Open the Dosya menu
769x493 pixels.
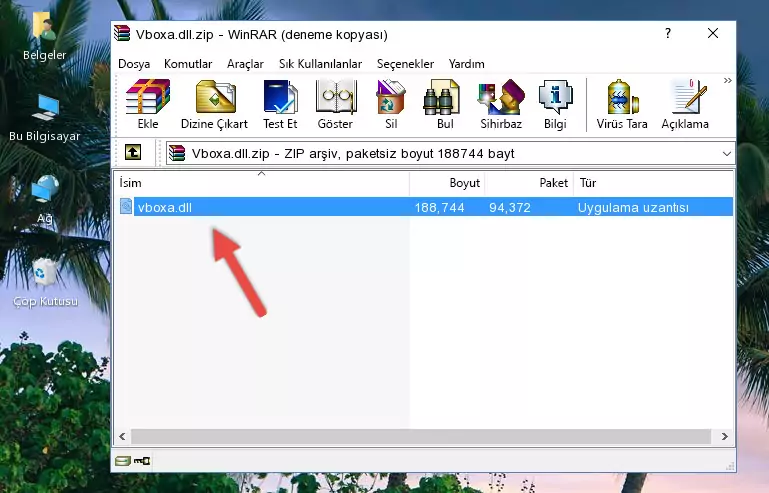[134, 64]
